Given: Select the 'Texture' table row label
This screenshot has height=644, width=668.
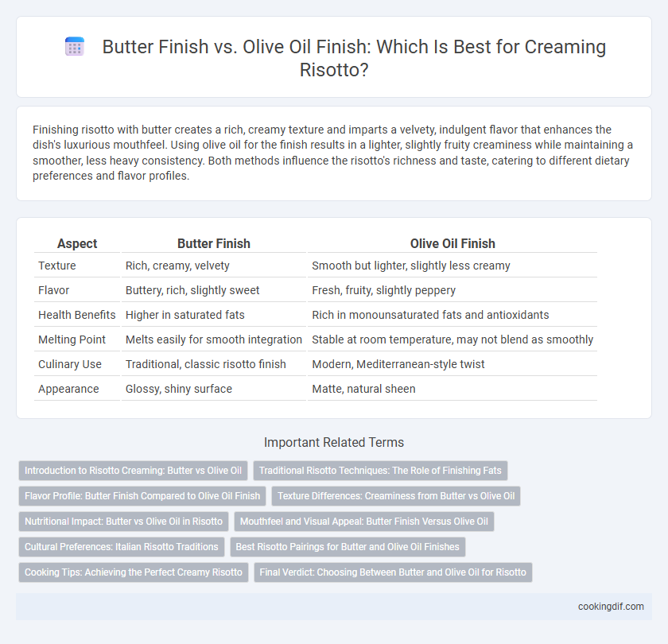Looking at the screenshot, I should click(57, 266).
